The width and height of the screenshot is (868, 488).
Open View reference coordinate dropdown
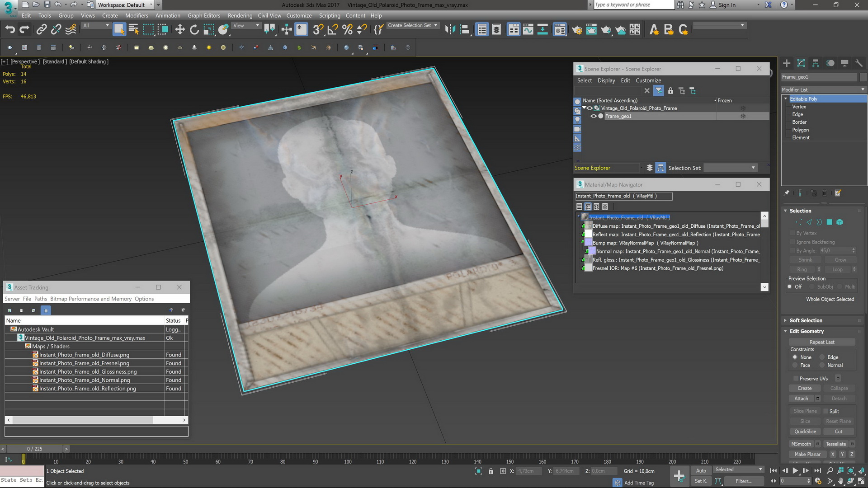246,26
